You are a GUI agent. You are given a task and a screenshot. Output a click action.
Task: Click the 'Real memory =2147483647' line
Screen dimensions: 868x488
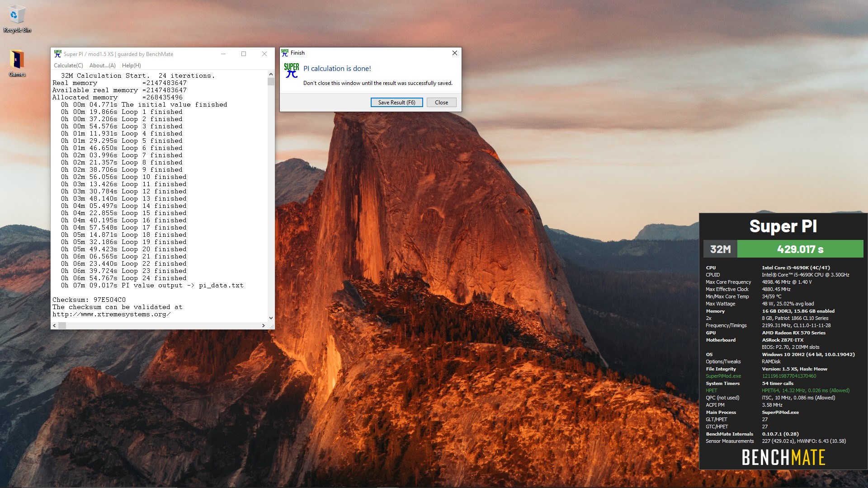click(x=119, y=83)
